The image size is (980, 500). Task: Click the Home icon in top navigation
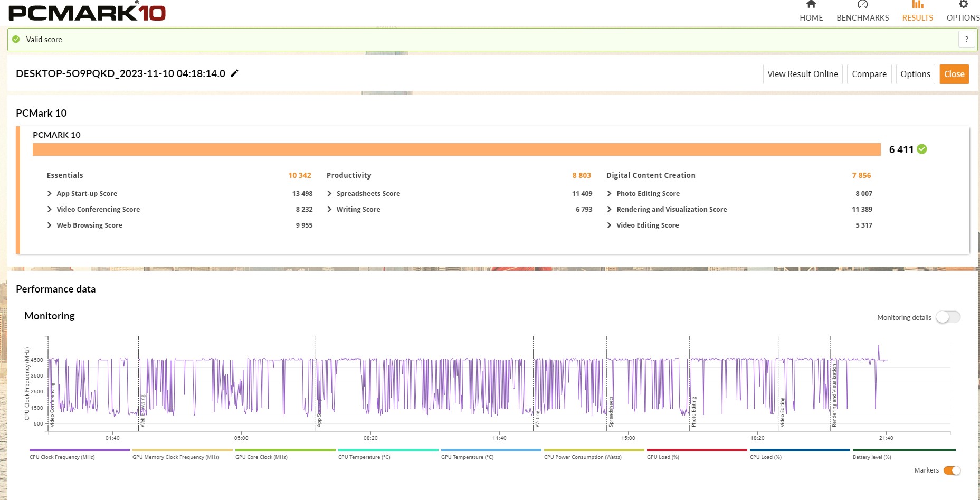point(811,5)
